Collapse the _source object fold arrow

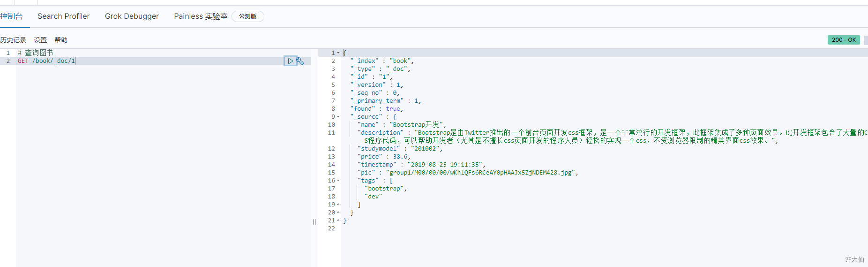pyautogui.click(x=338, y=117)
